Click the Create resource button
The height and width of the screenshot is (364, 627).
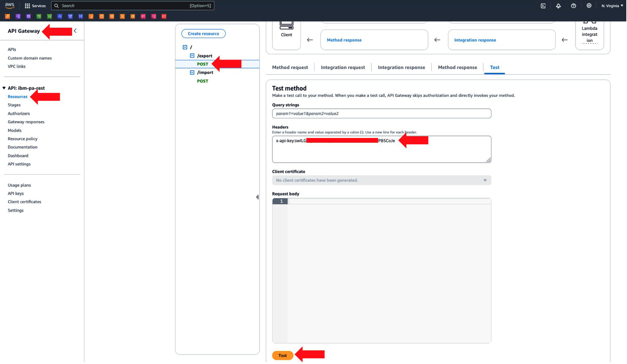point(203,34)
